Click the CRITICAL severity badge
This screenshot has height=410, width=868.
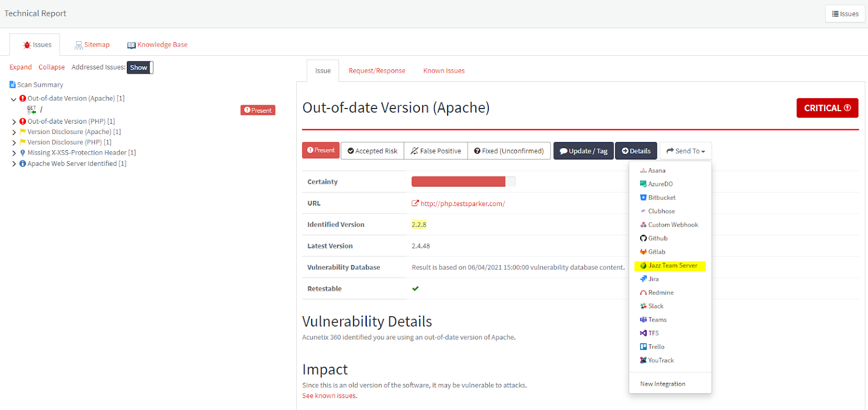point(827,108)
